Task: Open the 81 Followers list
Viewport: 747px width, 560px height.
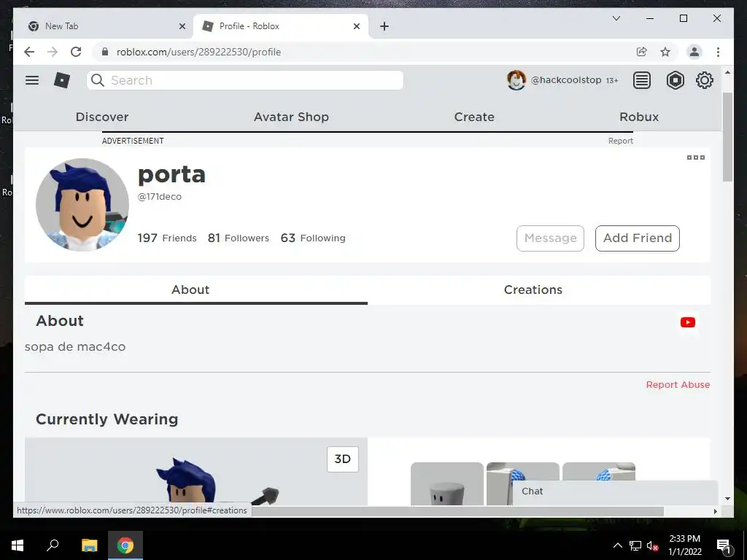Action: click(239, 238)
